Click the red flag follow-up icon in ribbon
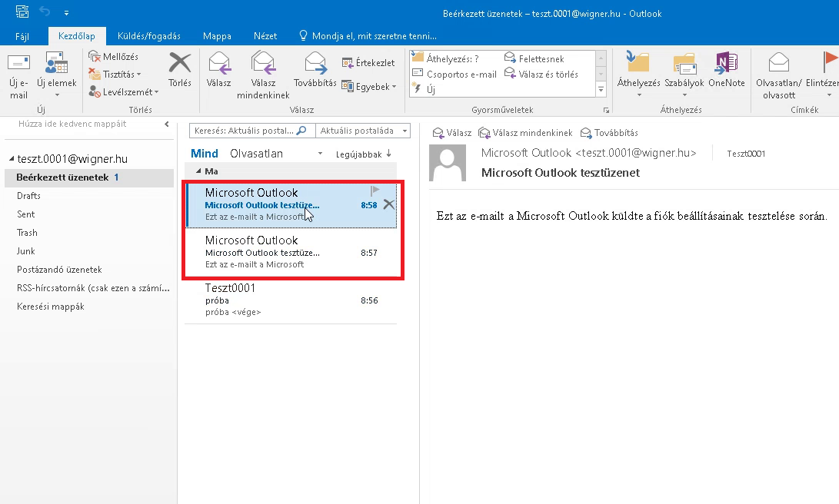The height and width of the screenshot is (504, 839). tap(830, 62)
